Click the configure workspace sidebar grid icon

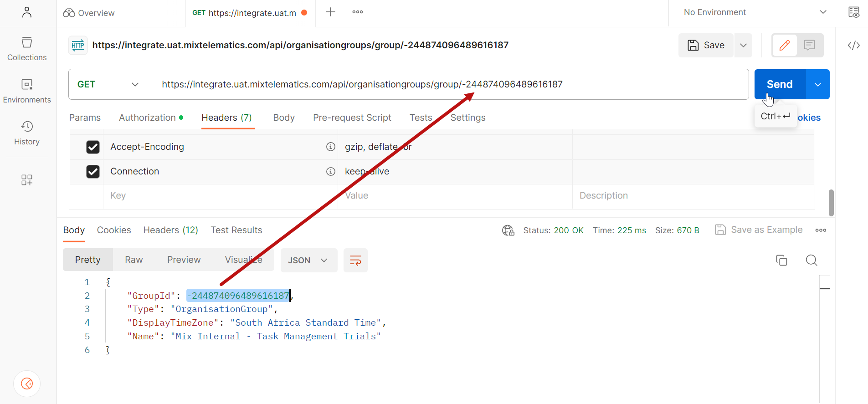tap(27, 180)
